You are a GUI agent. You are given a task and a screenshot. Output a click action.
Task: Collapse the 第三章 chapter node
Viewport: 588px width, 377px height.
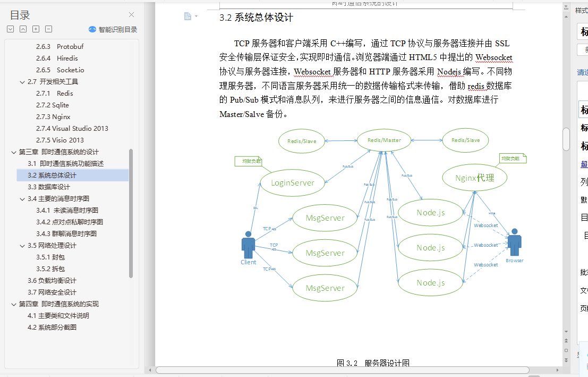pyautogui.click(x=13, y=152)
